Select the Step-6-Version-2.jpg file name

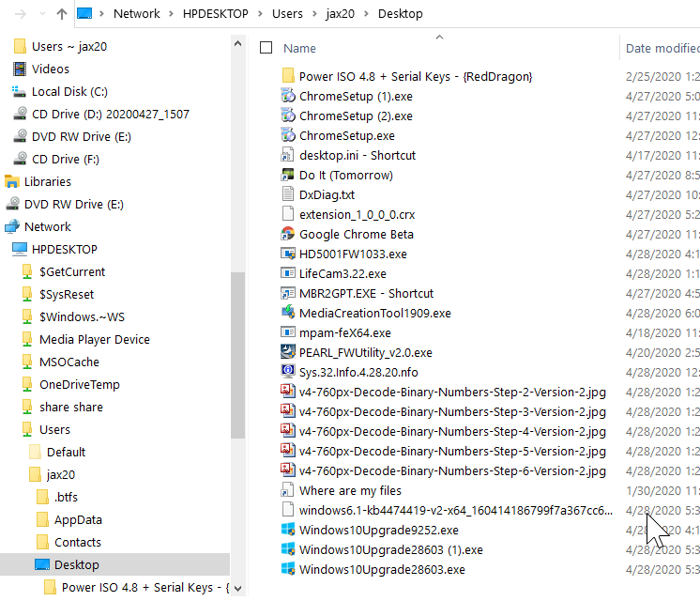[x=452, y=470]
